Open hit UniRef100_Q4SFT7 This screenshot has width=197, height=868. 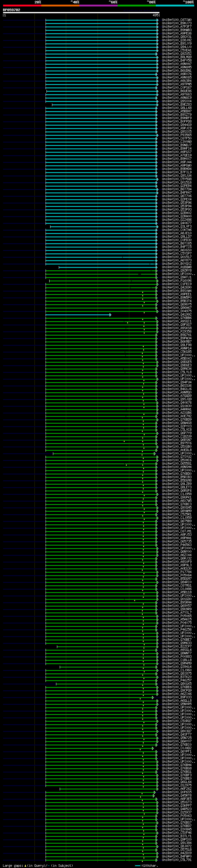(x=177, y=735)
